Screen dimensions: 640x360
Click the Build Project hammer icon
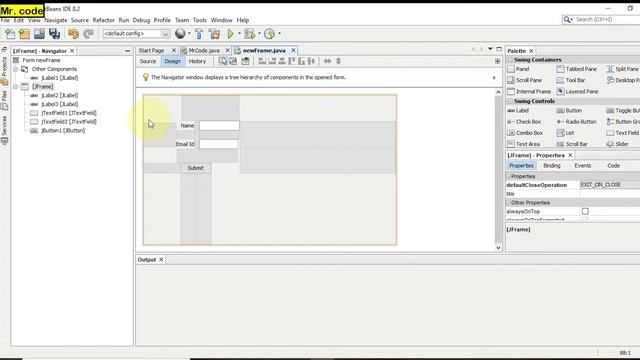point(199,34)
